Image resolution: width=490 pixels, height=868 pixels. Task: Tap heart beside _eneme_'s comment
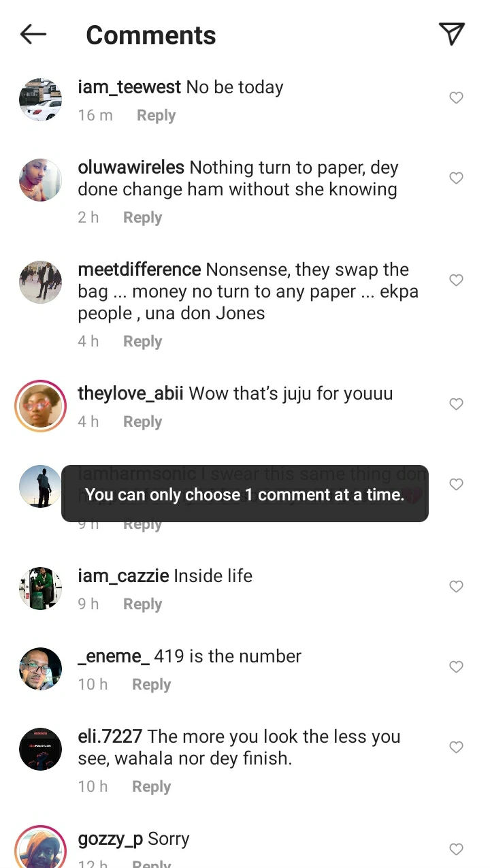pyautogui.click(x=456, y=667)
